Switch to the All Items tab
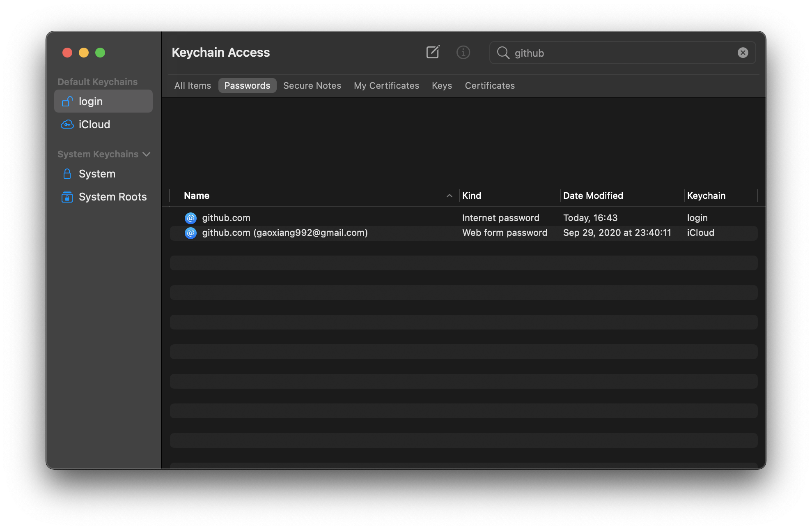This screenshot has width=812, height=530. (193, 85)
